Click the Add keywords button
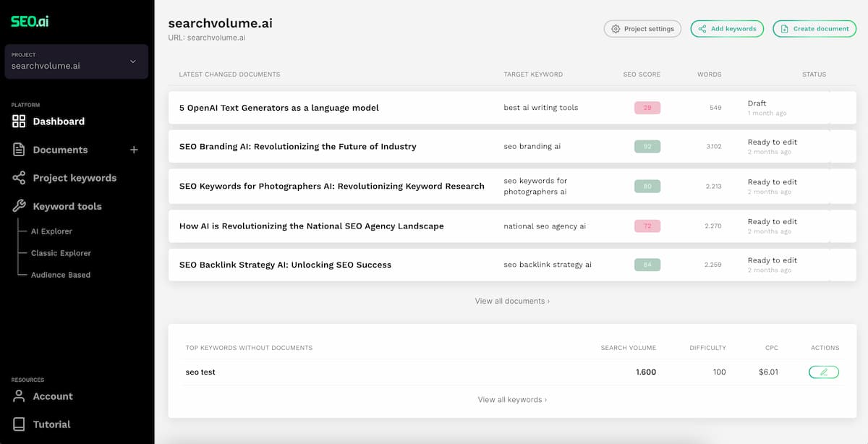The width and height of the screenshot is (868, 444). pos(727,28)
